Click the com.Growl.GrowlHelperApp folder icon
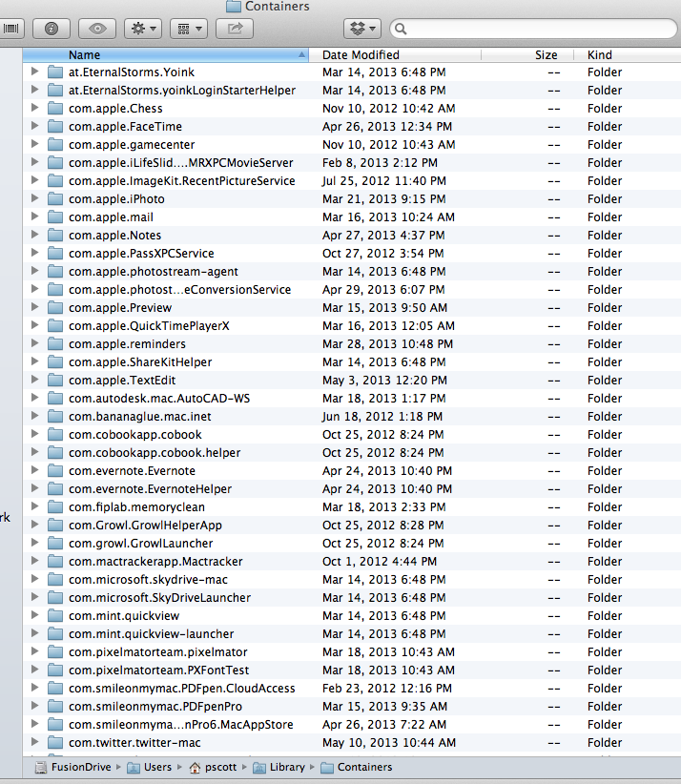The image size is (681, 784). pos(55,525)
